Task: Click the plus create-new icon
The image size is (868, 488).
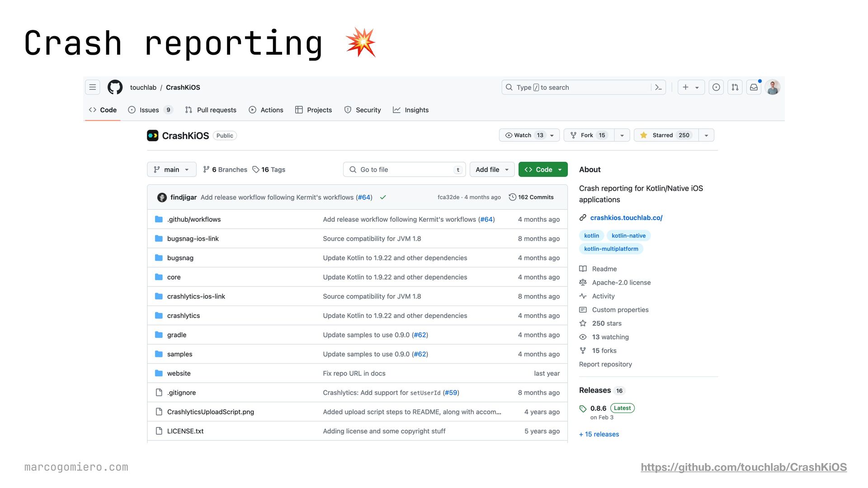Action: (685, 87)
